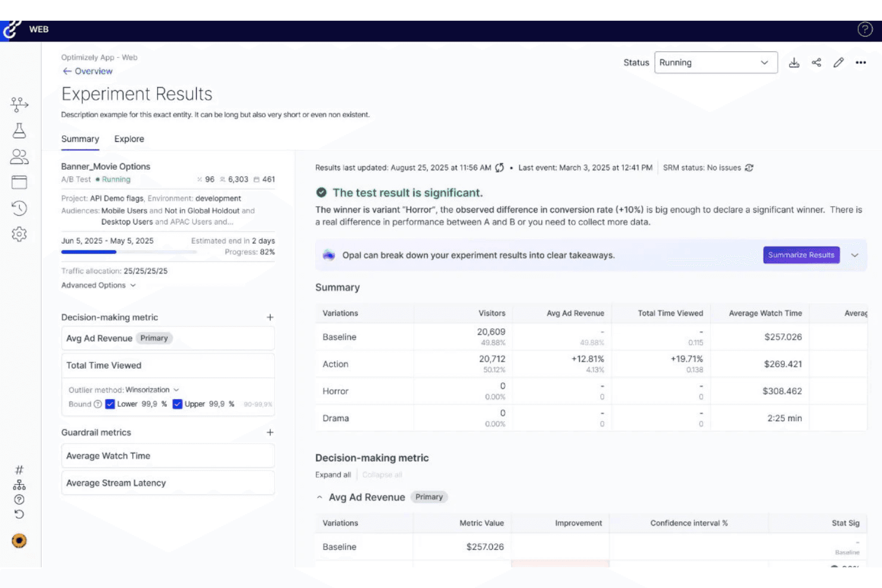This screenshot has height=588, width=882.
Task: Switch to the Explore tab
Action: click(129, 139)
